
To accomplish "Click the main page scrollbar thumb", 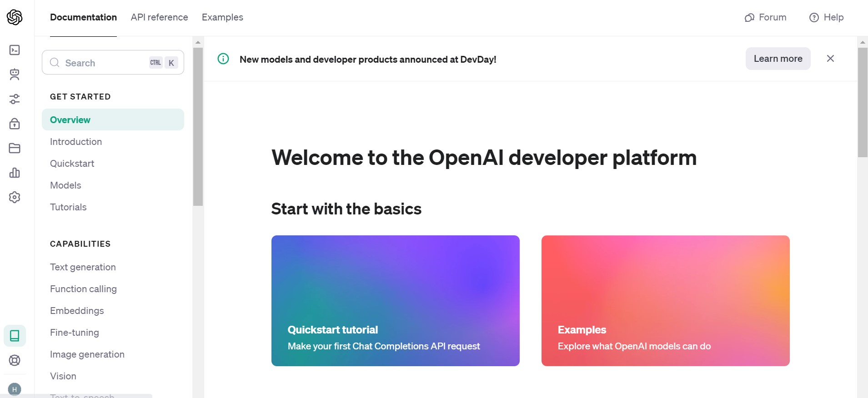I will pos(863,102).
